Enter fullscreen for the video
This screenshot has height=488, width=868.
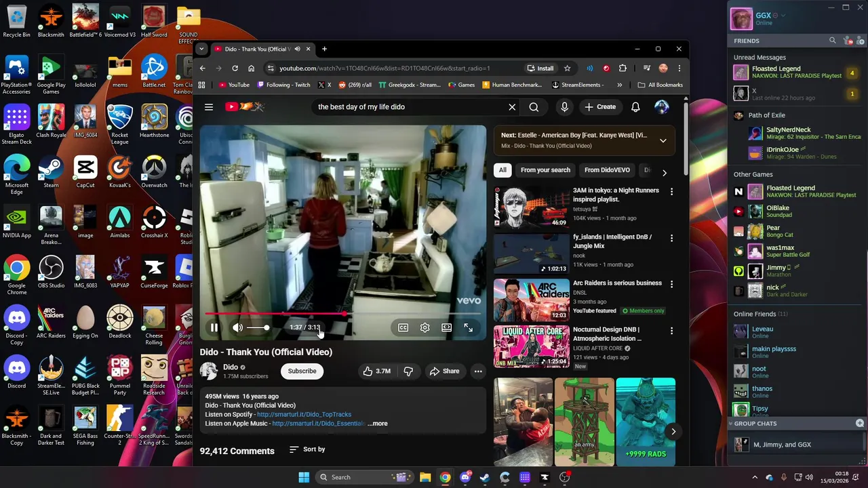468,328
